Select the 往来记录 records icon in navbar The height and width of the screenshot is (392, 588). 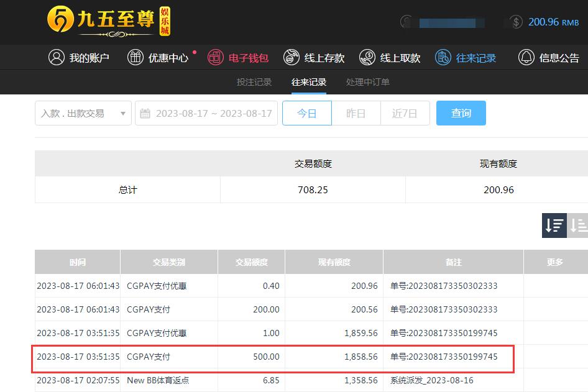point(443,58)
